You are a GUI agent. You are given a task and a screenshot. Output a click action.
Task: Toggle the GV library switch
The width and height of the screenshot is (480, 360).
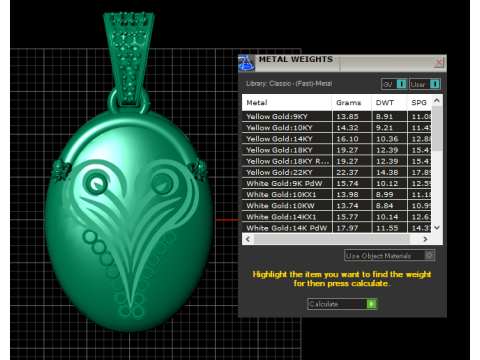[x=394, y=84]
